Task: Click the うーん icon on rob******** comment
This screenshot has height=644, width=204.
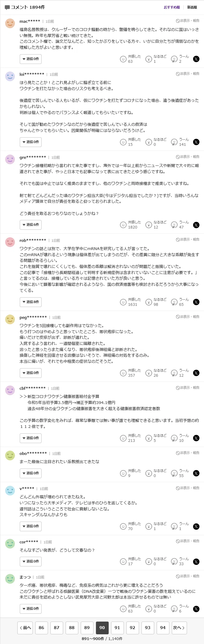Action: [174, 302]
